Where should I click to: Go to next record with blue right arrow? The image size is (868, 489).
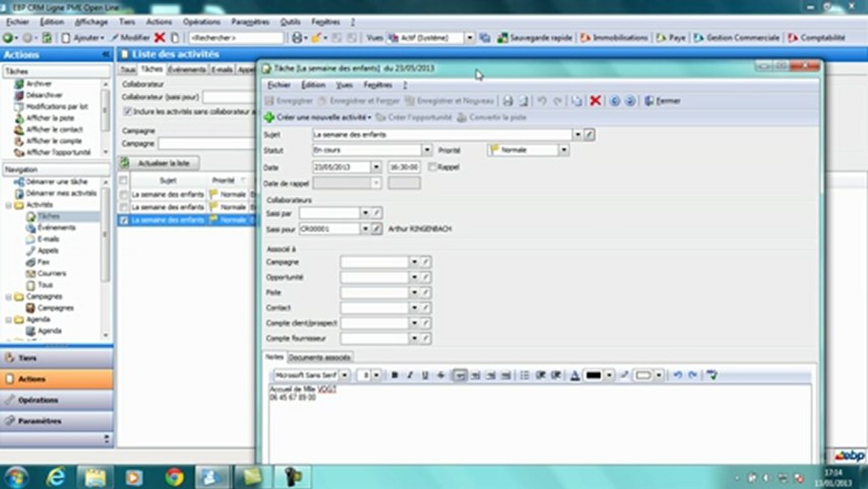click(630, 101)
